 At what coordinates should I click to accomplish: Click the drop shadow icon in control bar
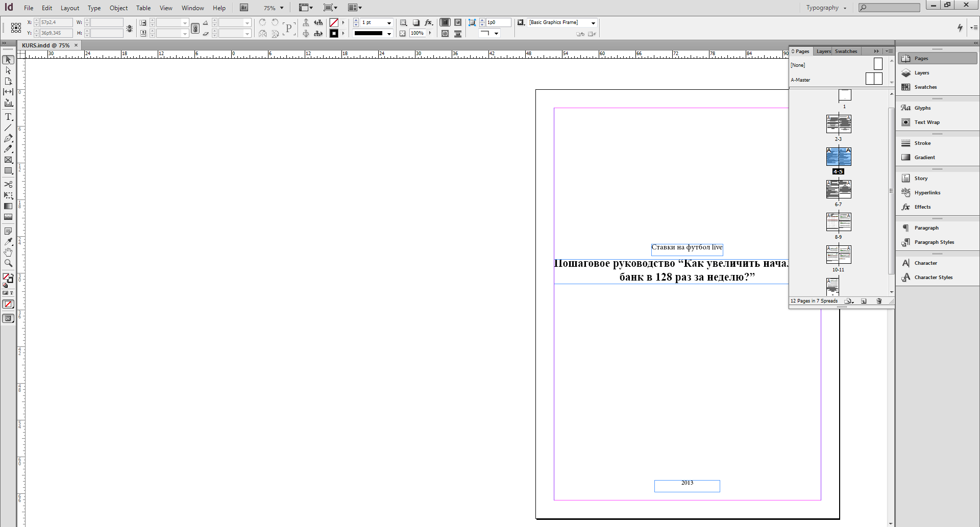point(416,22)
